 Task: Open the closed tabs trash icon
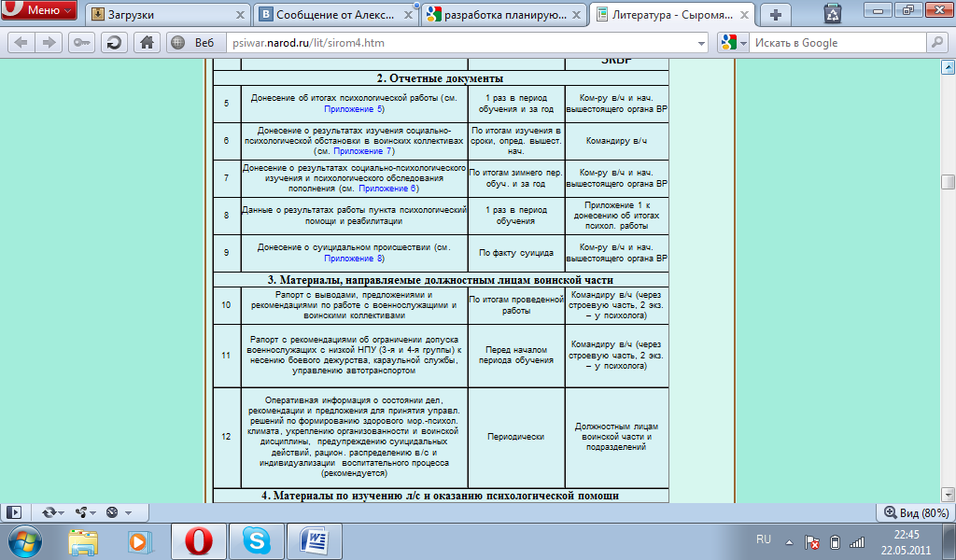832,14
